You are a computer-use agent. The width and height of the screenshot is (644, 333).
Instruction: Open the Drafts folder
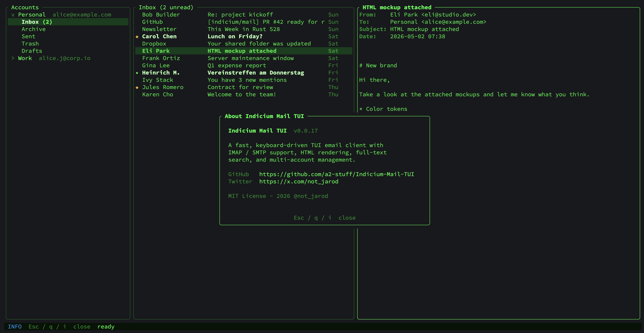click(32, 51)
